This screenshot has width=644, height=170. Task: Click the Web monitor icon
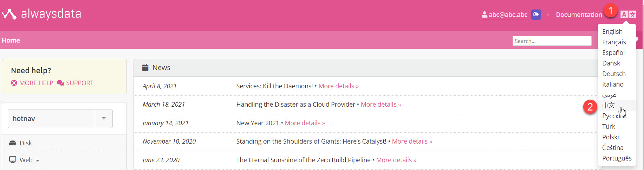pos(13,159)
